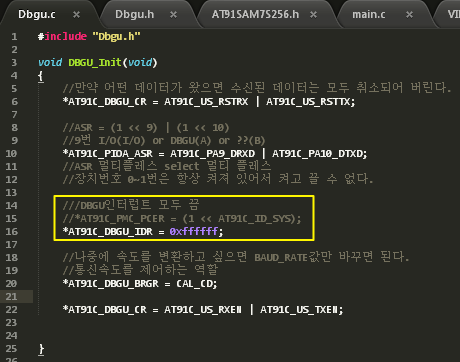Click the DBGU_Init function name
Viewport: 460px width, 362px height.
point(95,62)
